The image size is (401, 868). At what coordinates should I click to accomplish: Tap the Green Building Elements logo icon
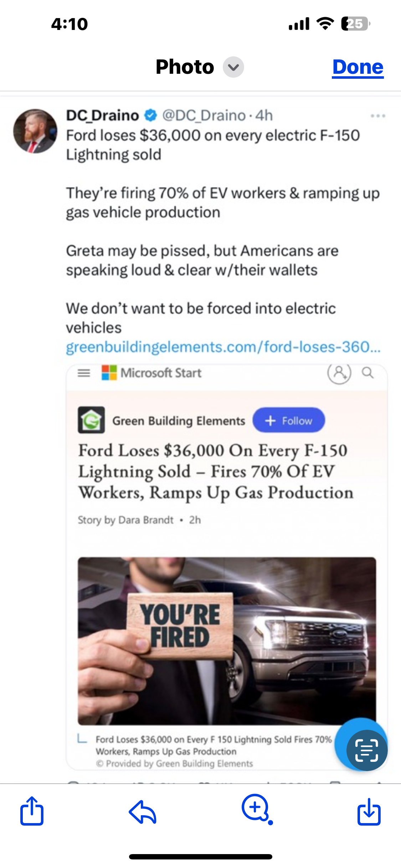pyautogui.click(x=91, y=420)
